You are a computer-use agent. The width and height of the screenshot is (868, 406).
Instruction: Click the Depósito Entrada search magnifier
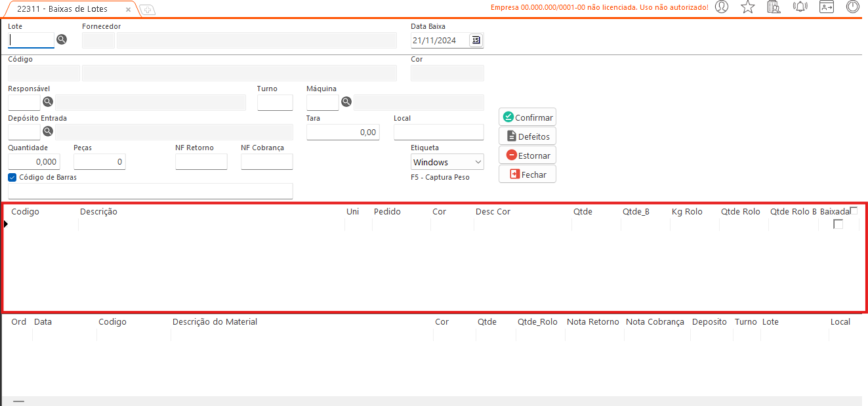point(48,131)
